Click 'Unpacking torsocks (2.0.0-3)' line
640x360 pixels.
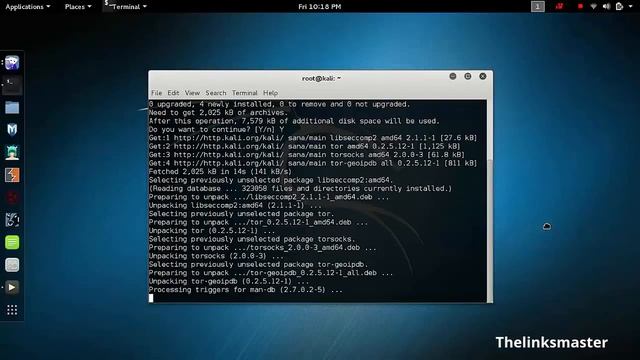point(216,256)
